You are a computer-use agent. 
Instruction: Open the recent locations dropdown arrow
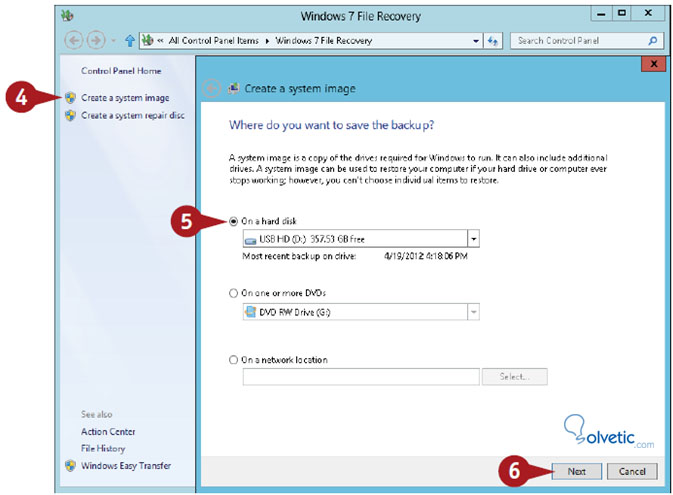tap(114, 41)
